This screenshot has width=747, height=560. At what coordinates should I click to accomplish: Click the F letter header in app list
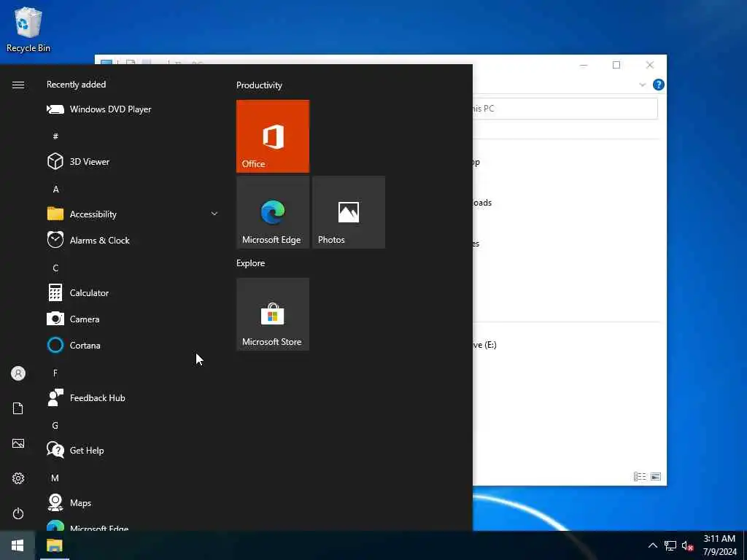pos(55,373)
